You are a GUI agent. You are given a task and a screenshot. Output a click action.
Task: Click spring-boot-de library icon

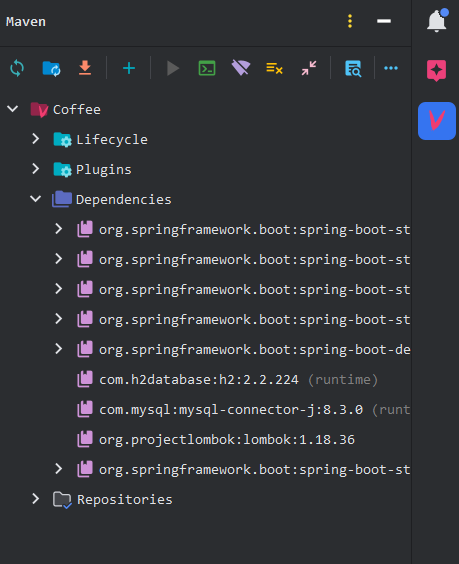tap(85, 349)
